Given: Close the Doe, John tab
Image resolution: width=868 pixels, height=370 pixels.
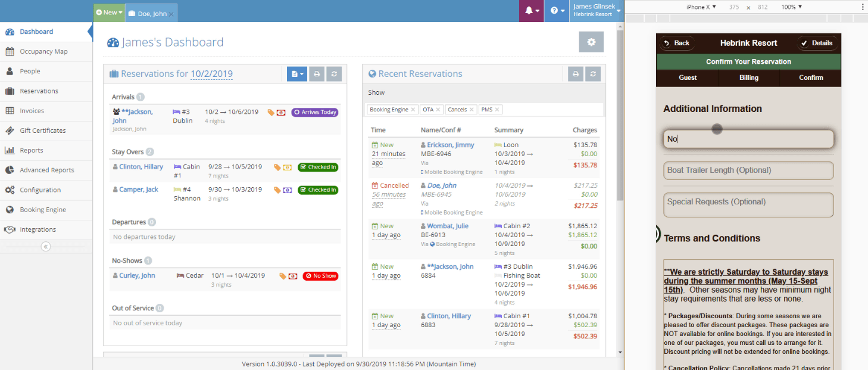Looking at the screenshot, I should [x=171, y=14].
